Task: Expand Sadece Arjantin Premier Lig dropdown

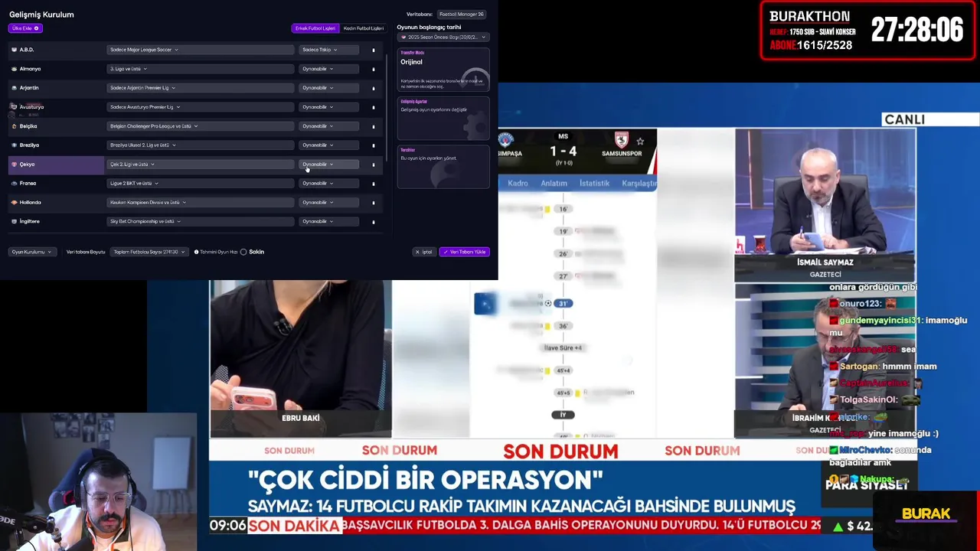Action: point(199,88)
